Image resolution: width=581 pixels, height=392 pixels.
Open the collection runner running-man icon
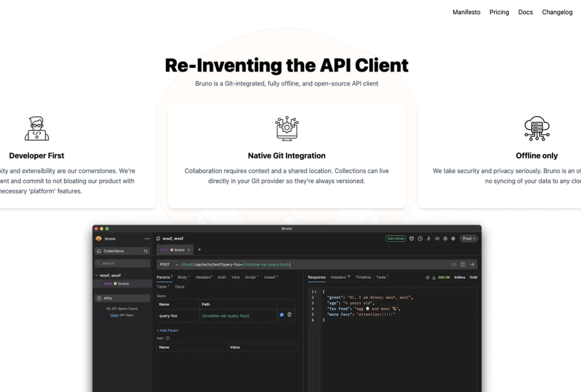click(429, 239)
